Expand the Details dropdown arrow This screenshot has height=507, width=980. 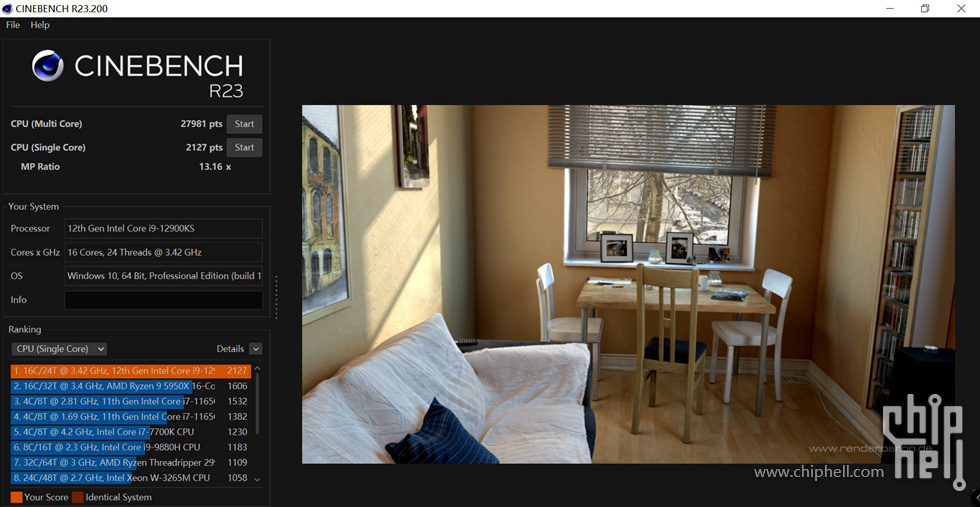click(256, 349)
